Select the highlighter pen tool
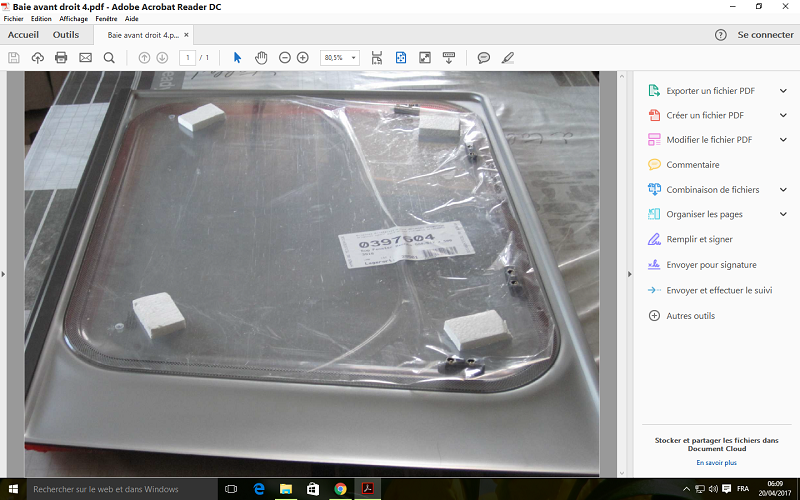 508,58
